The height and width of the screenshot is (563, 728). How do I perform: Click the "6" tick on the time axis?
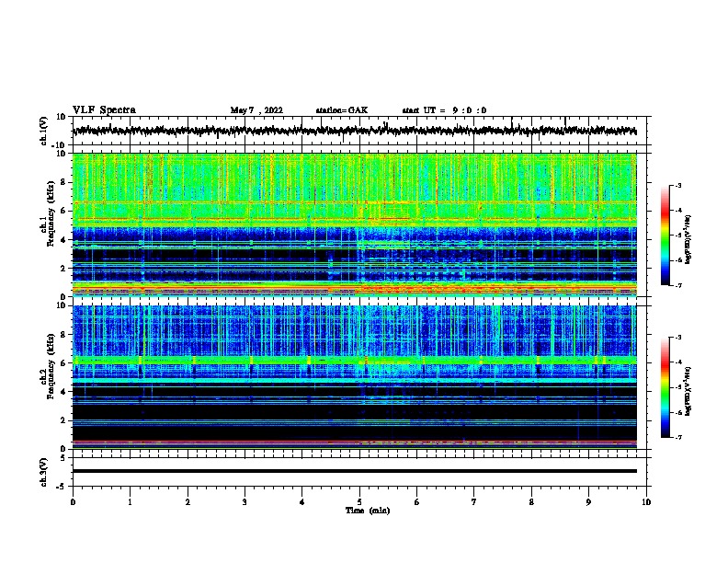point(417,502)
